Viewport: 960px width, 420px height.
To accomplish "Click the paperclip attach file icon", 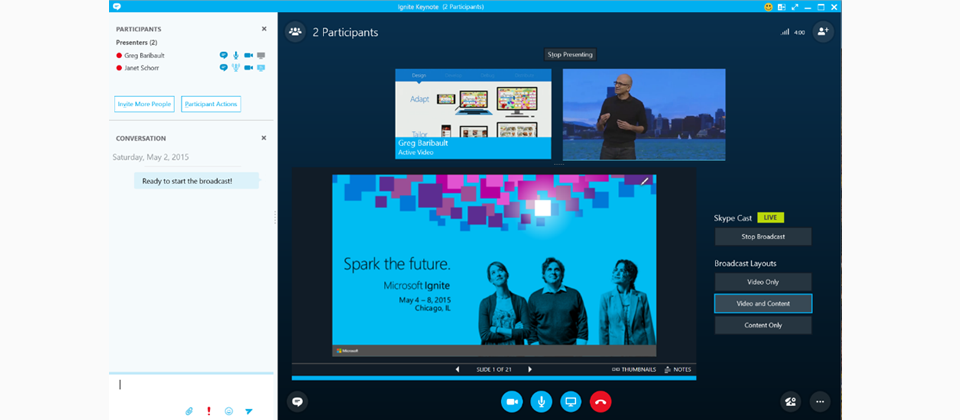I will coord(189,411).
